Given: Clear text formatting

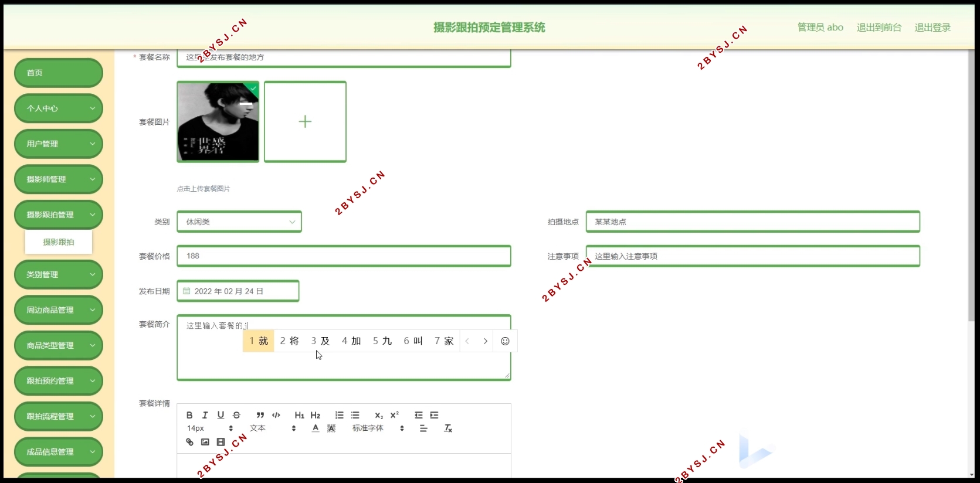Looking at the screenshot, I should click(448, 428).
